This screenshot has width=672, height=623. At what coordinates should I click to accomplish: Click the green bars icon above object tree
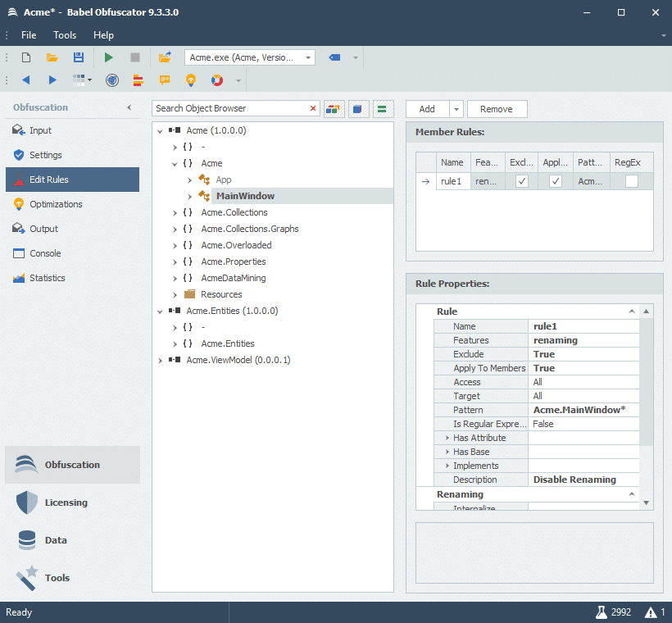coord(383,109)
